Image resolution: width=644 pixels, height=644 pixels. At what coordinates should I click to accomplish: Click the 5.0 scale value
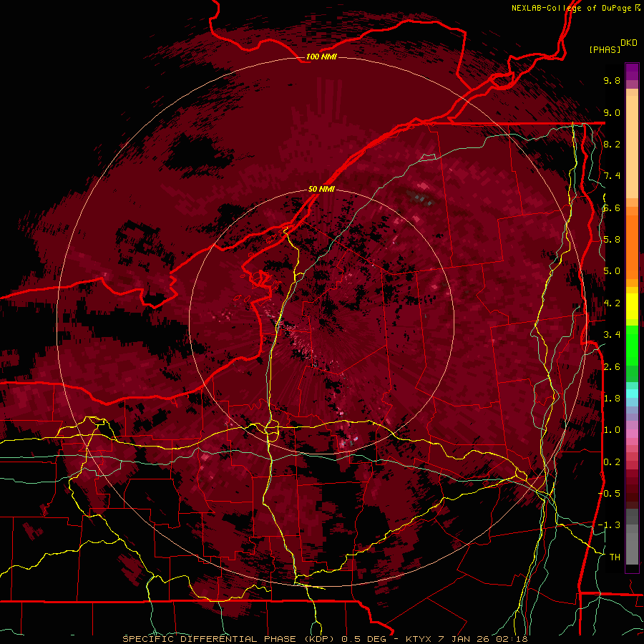pyautogui.click(x=612, y=271)
